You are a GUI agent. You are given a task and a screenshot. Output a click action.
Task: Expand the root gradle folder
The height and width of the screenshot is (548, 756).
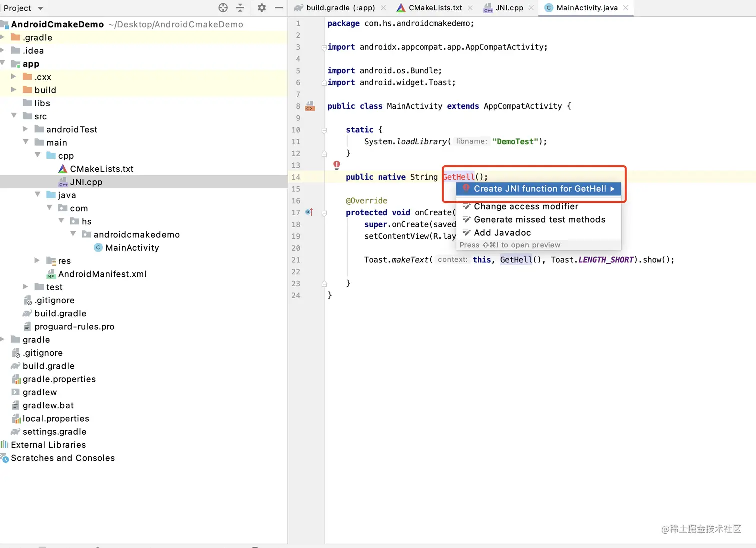pyautogui.click(x=2, y=339)
